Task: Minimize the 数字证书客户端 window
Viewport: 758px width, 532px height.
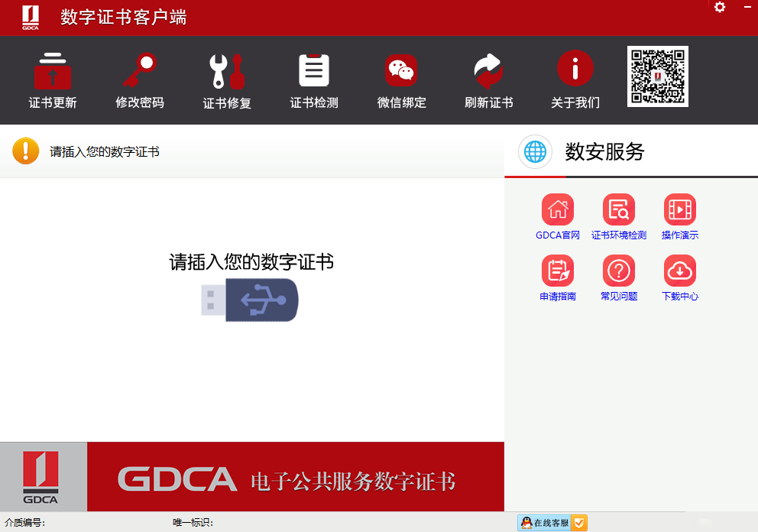Action: pyautogui.click(x=747, y=7)
